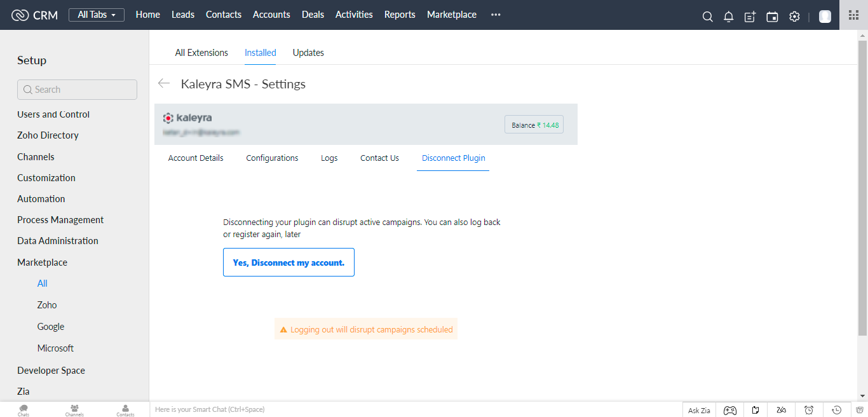Open Configurations tab
Screen dimensions: 868x417
click(x=272, y=158)
